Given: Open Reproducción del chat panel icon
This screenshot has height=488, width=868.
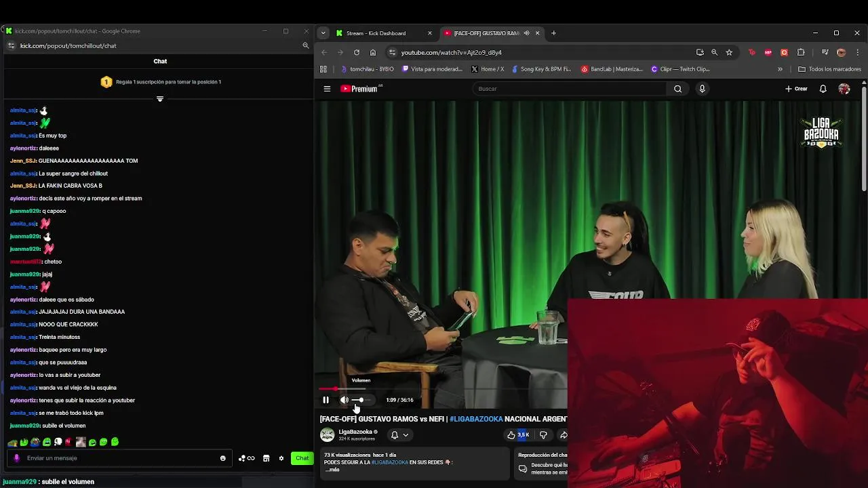Looking at the screenshot, I should tap(523, 468).
